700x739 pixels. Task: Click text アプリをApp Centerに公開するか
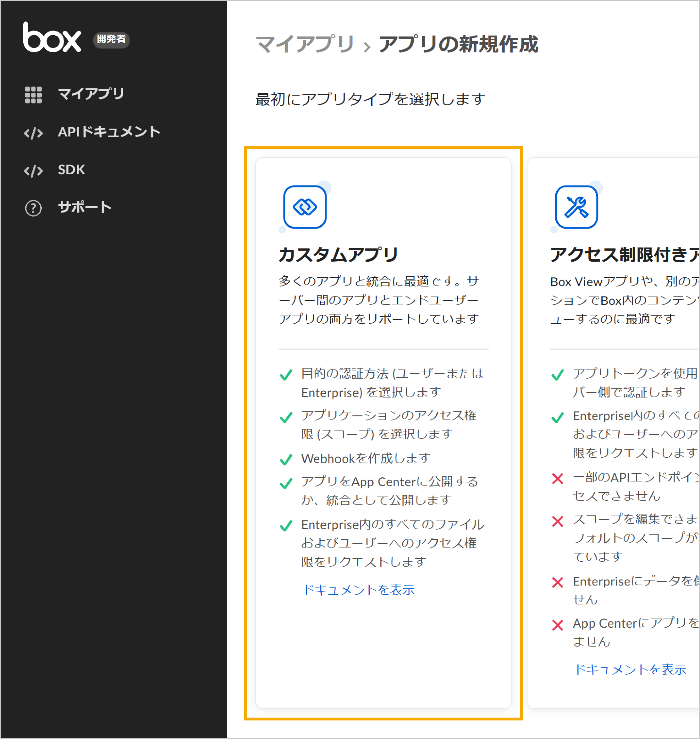pyautogui.click(x=390, y=491)
